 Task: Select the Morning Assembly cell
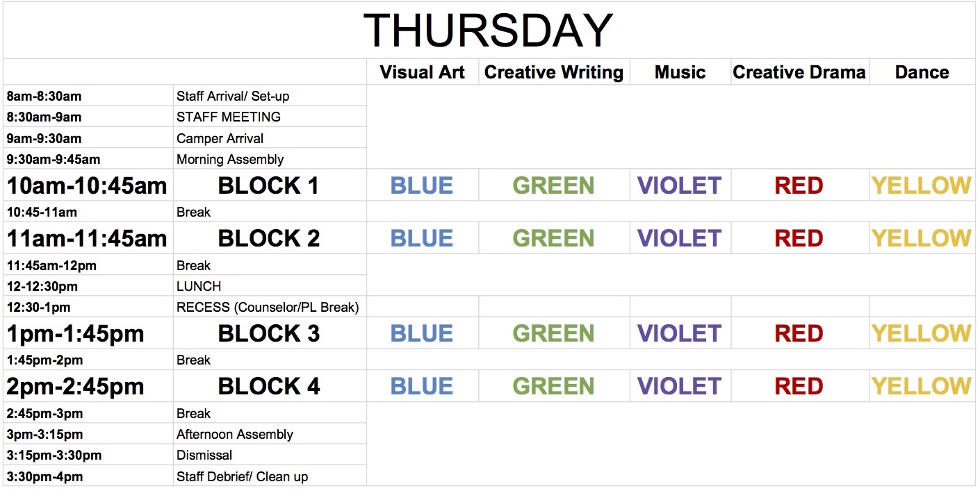(230, 159)
